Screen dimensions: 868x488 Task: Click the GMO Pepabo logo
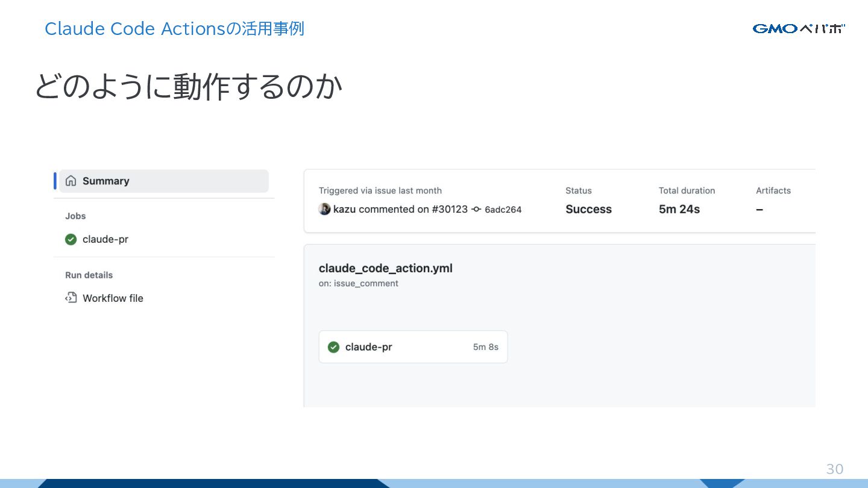pyautogui.click(x=799, y=28)
